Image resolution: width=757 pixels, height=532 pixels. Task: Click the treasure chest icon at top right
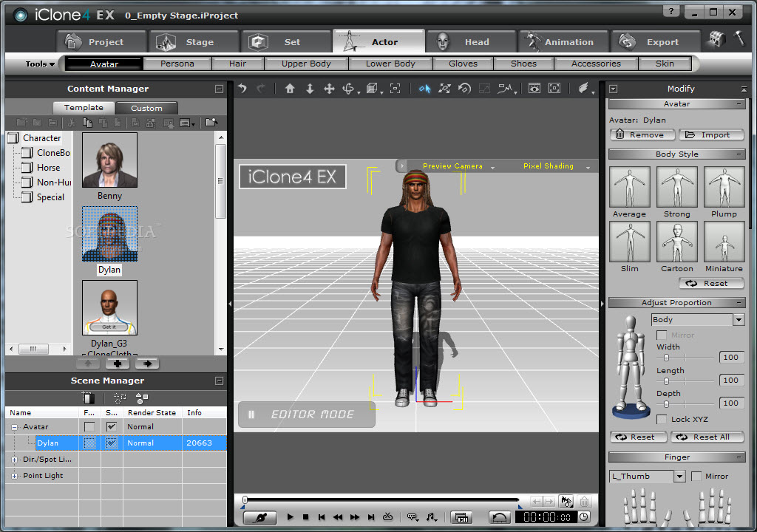(716, 40)
